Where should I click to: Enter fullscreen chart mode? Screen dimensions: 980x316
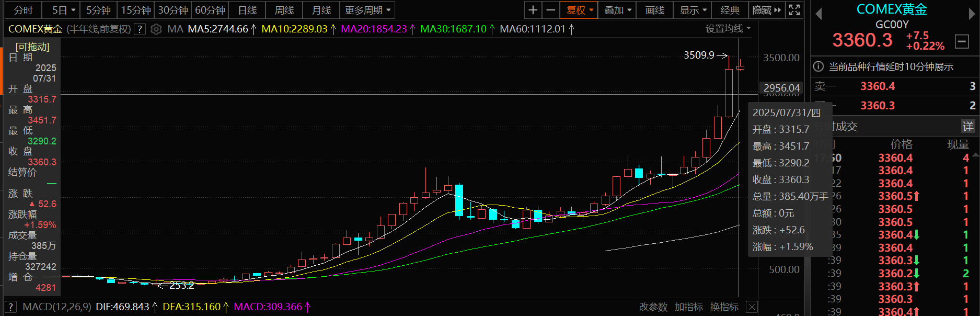(x=794, y=10)
